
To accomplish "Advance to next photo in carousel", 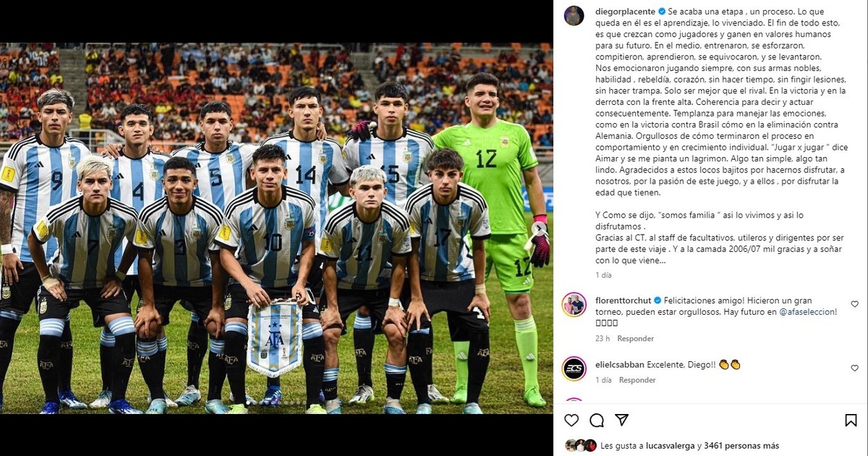I will [539, 229].
